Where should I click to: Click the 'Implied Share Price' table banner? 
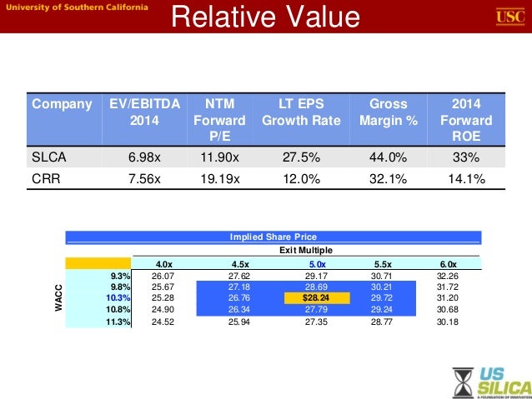coord(274,237)
